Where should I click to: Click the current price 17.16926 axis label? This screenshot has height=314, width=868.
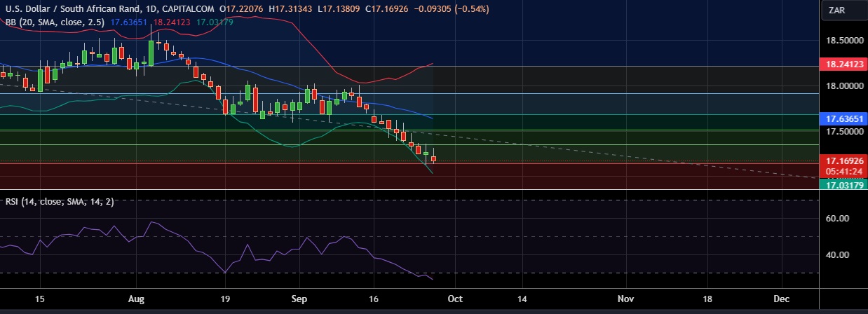coord(842,161)
